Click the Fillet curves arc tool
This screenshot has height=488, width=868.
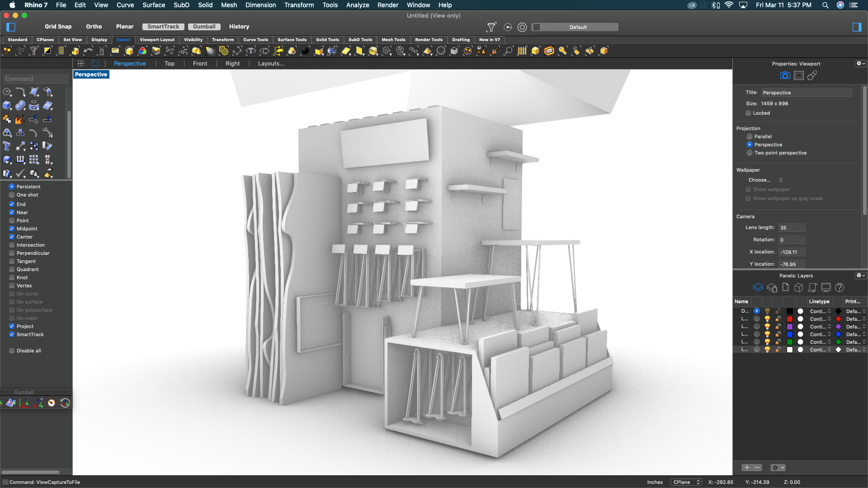click(x=20, y=92)
